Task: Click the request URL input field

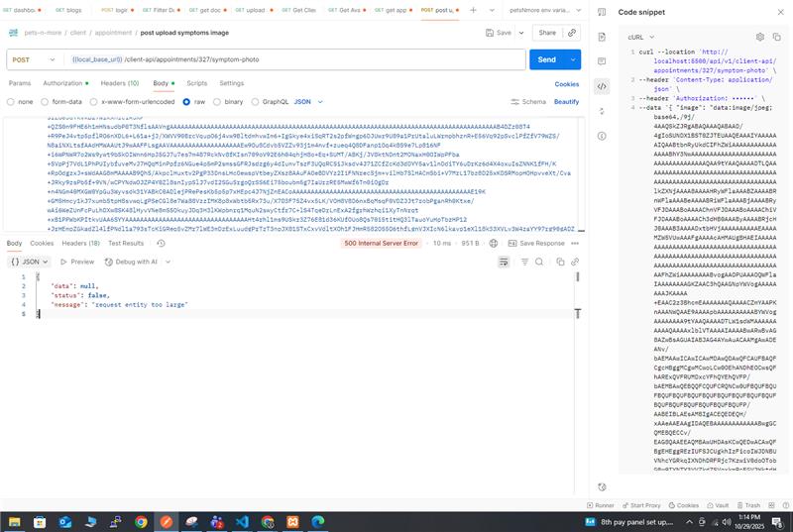Action: pyautogui.click(x=297, y=59)
